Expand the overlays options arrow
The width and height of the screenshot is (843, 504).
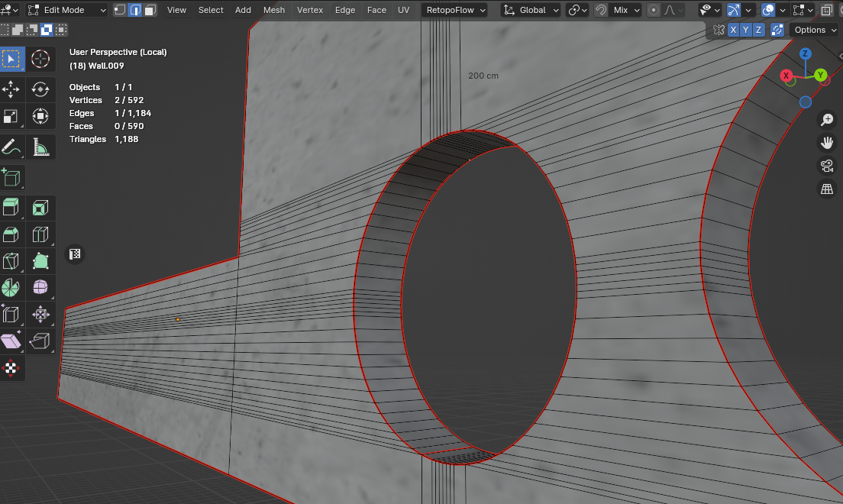(x=783, y=10)
